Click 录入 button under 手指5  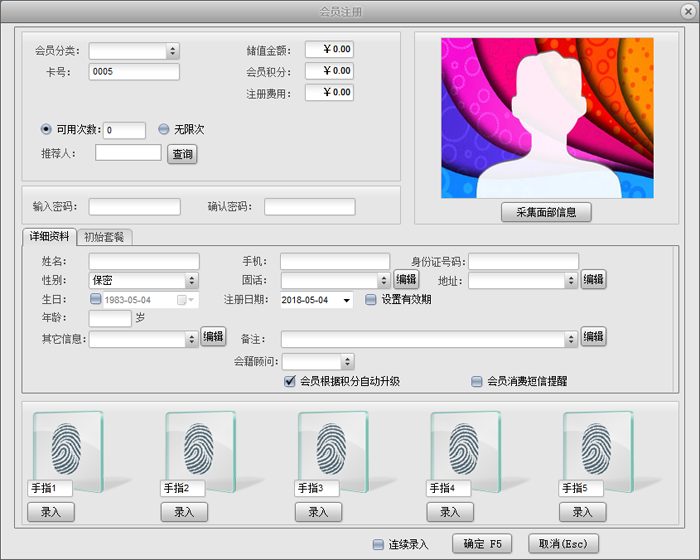click(x=583, y=512)
